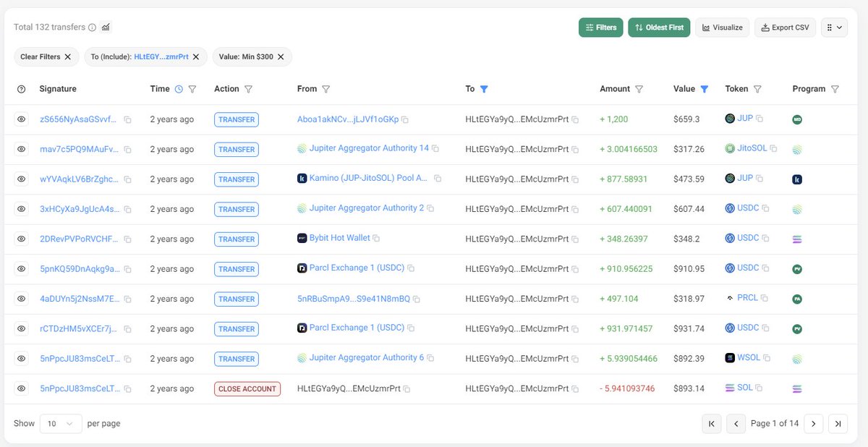
Task: Open the chart icon beside the transfers total
Action: pos(106,27)
